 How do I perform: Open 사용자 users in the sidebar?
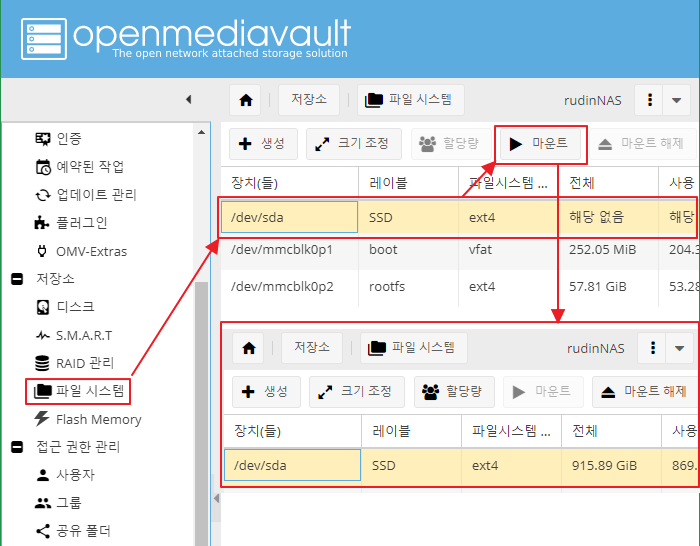tap(65, 475)
